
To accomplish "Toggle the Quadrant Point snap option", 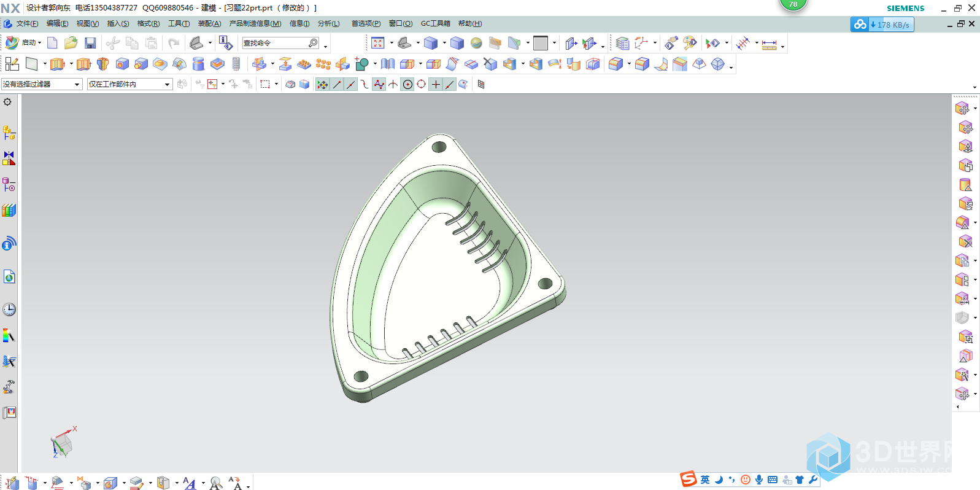I will pos(422,84).
